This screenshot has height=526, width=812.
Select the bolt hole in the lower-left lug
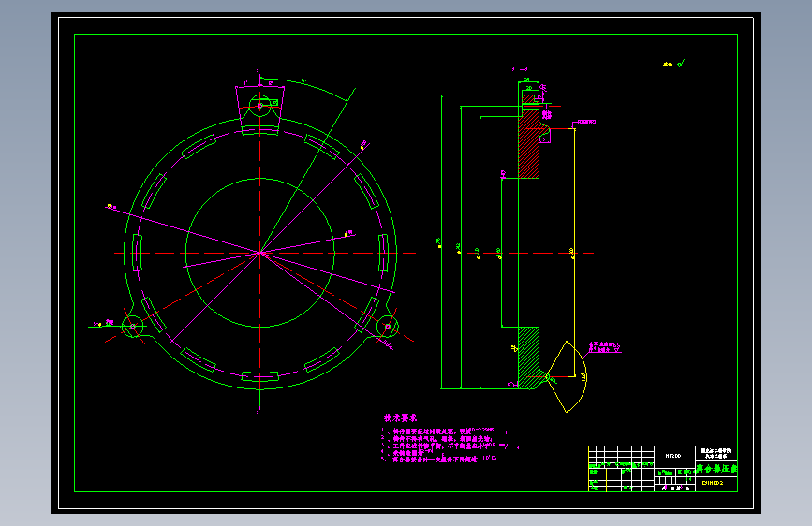[133, 326]
